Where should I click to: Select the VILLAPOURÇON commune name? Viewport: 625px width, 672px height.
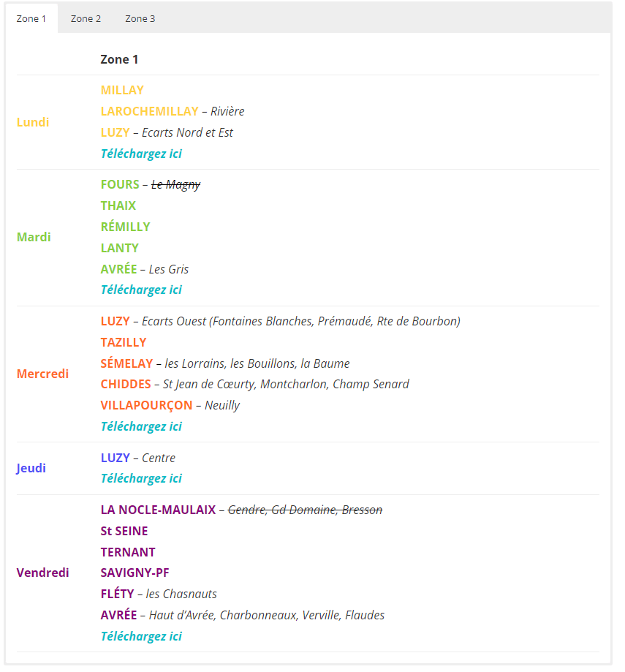[146, 405]
